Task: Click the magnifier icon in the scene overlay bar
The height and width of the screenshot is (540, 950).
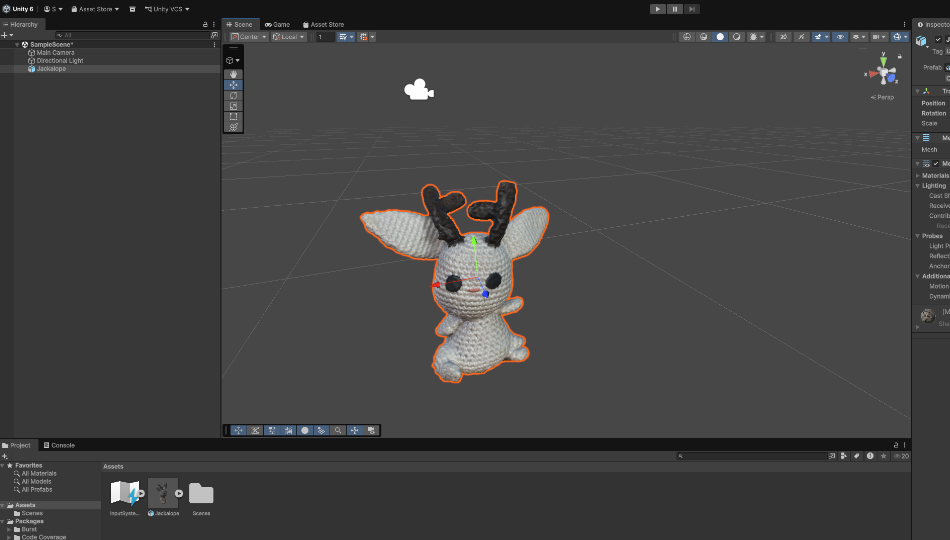Action: [338, 430]
